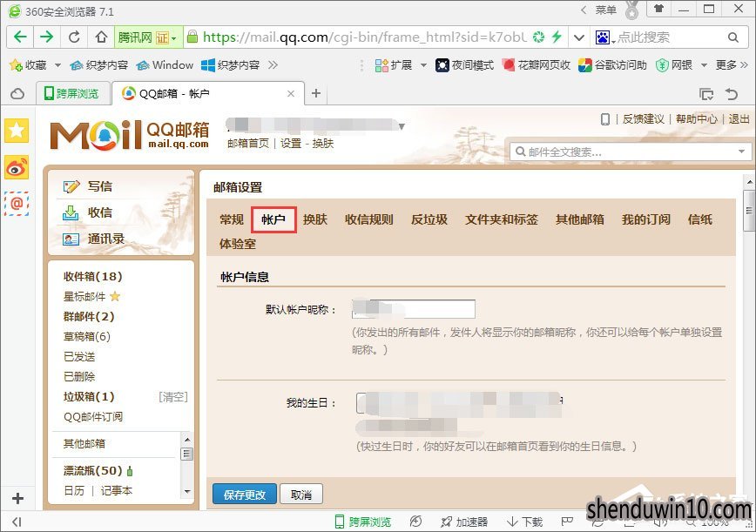Open 下载 downloads in the status bar
The image size is (756, 532).
pyautogui.click(x=525, y=522)
